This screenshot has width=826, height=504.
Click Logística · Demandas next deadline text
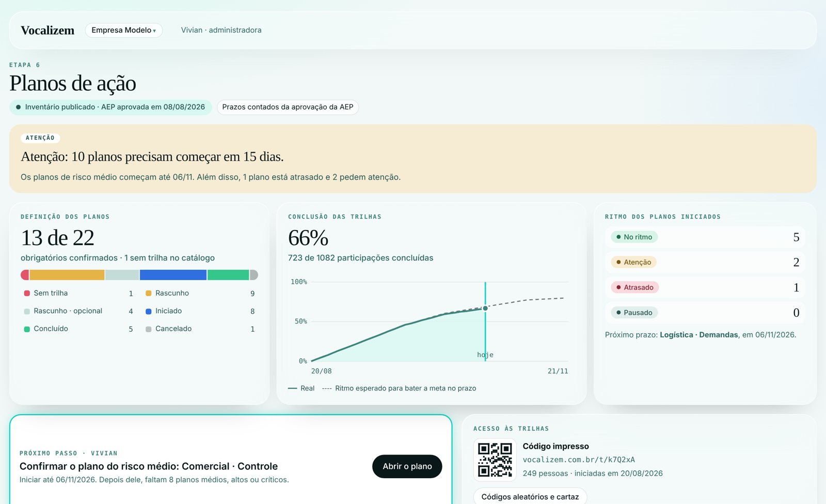(x=699, y=335)
